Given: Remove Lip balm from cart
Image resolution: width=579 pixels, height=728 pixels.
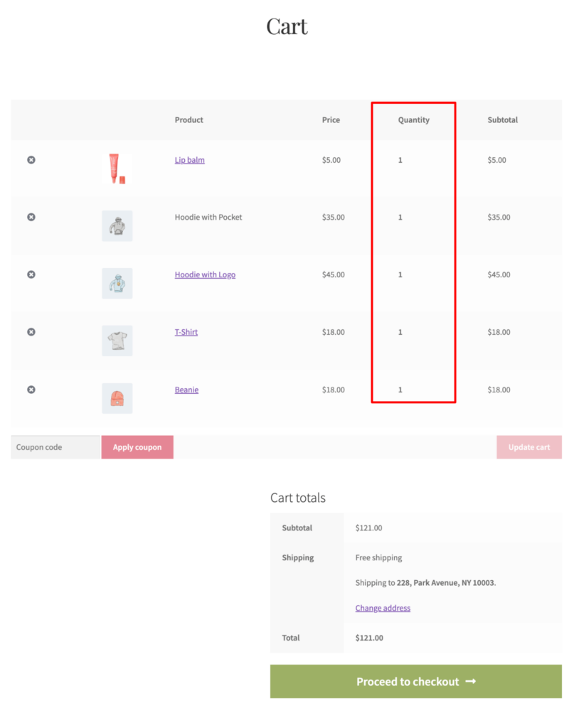Looking at the screenshot, I should 31,160.
